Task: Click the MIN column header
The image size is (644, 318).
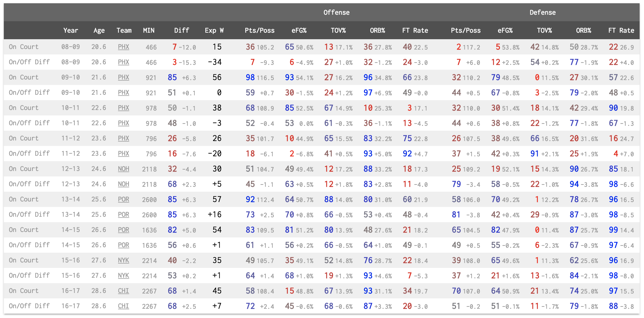Action: pos(149,30)
